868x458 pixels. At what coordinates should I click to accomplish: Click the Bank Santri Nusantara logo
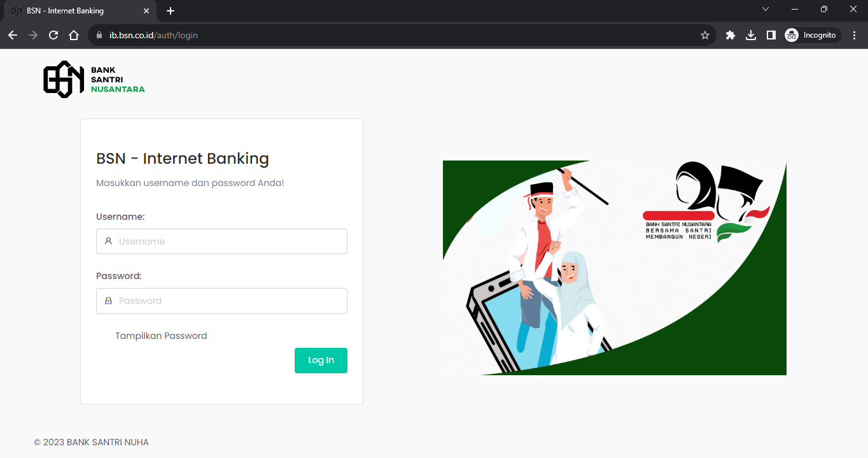tap(94, 80)
